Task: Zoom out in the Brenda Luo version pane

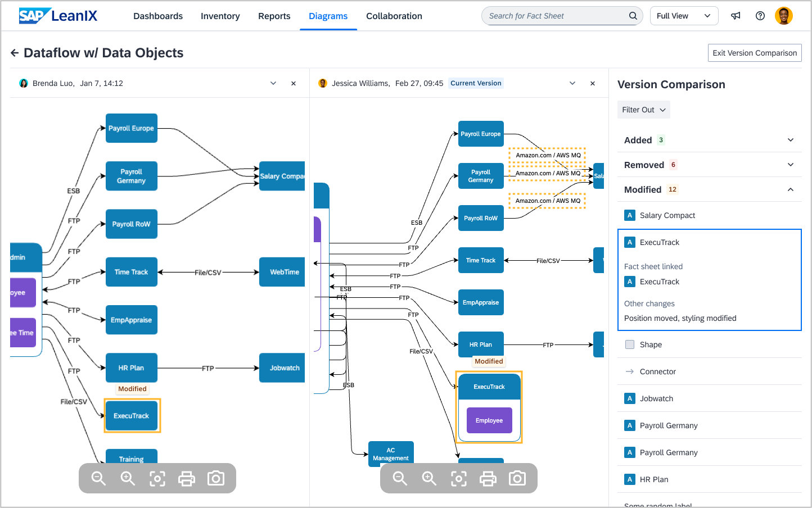Action: pos(99,478)
